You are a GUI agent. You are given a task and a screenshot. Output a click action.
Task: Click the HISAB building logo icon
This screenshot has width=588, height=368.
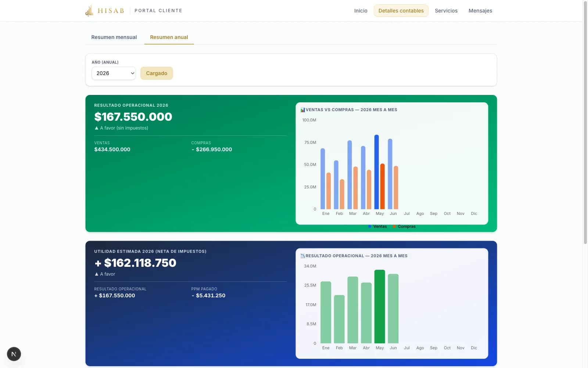pos(89,11)
